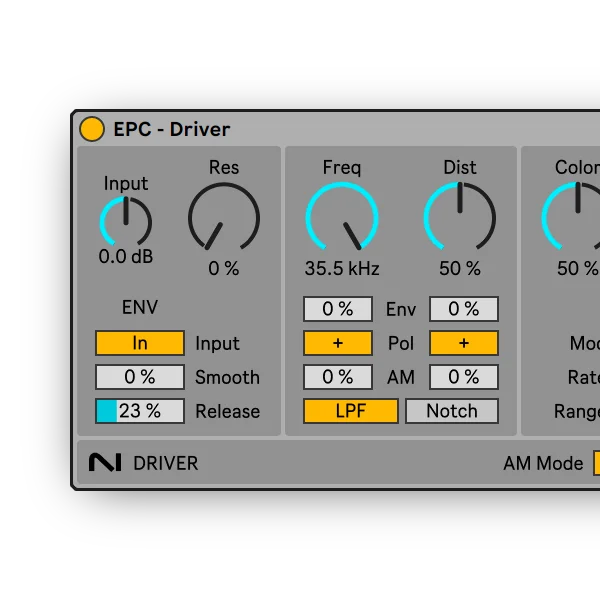Toggle the Dist polarity + button
This screenshot has height=600, width=600.
pyautogui.click(x=464, y=343)
